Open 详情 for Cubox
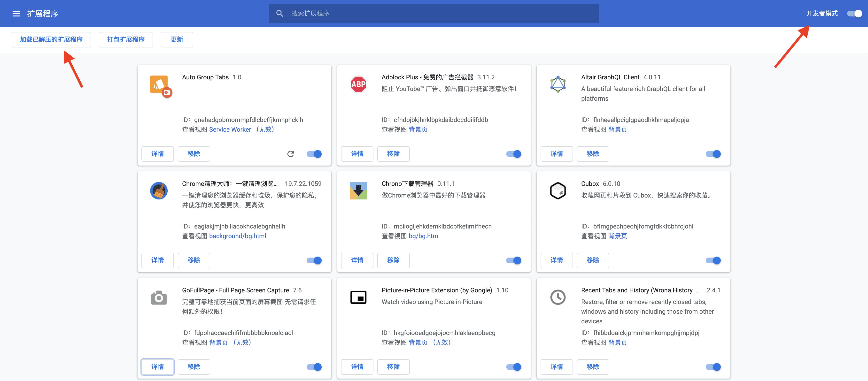The image size is (868, 381). pos(556,260)
